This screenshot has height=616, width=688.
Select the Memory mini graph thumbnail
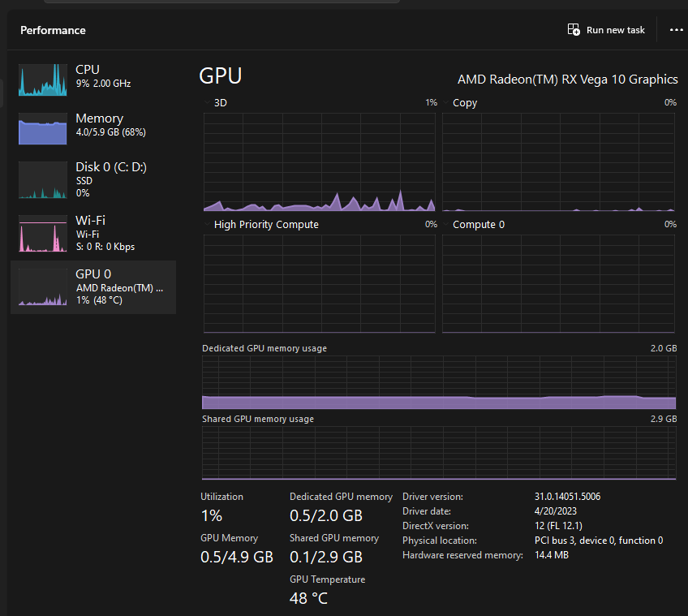[x=42, y=127]
